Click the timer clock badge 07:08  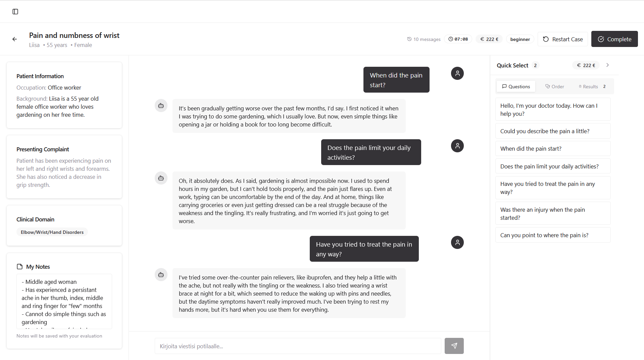point(458,39)
